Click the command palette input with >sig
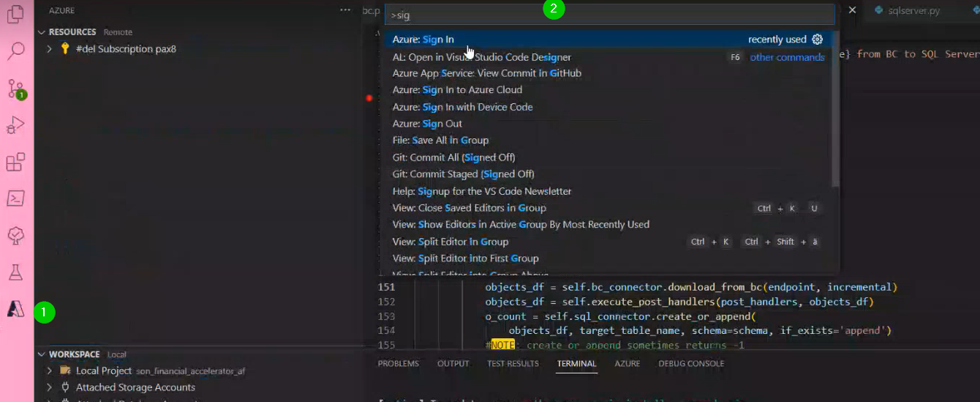Viewport: 980px width, 402px height. (610, 15)
